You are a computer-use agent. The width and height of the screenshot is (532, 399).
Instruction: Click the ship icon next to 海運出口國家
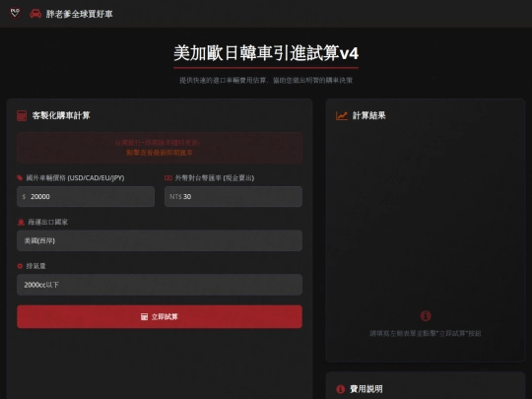pyautogui.click(x=21, y=222)
